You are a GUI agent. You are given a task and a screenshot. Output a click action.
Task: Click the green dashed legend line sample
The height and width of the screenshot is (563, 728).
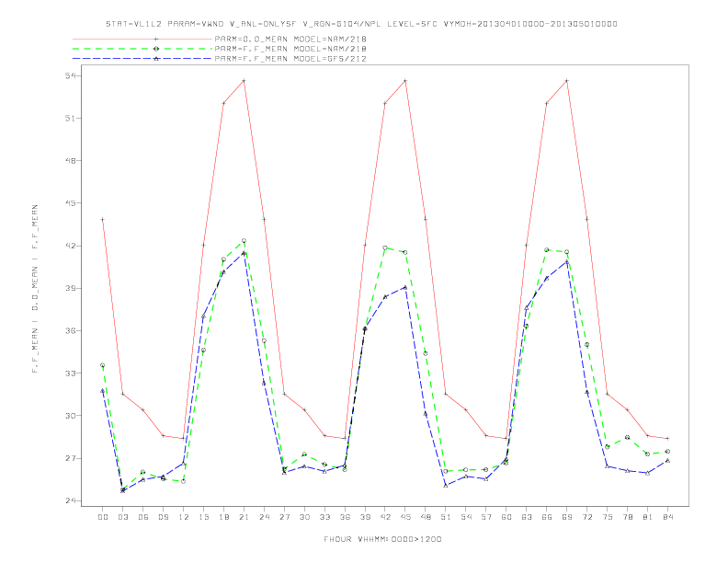(x=142, y=49)
